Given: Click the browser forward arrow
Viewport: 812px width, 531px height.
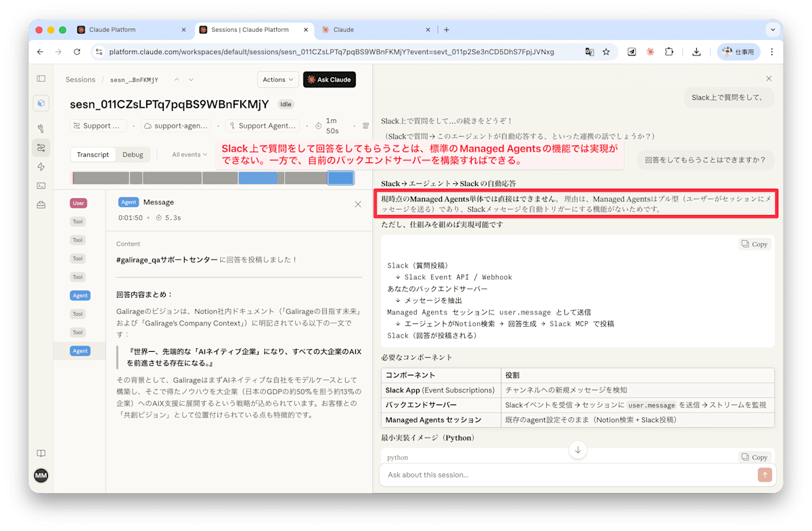Looking at the screenshot, I should point(59,51).
